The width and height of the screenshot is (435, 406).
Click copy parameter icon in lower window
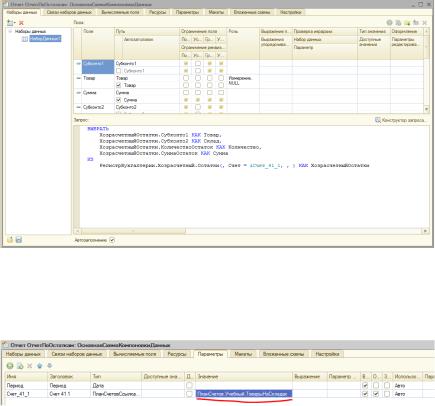pyautogui.click(x=20, y=366)
